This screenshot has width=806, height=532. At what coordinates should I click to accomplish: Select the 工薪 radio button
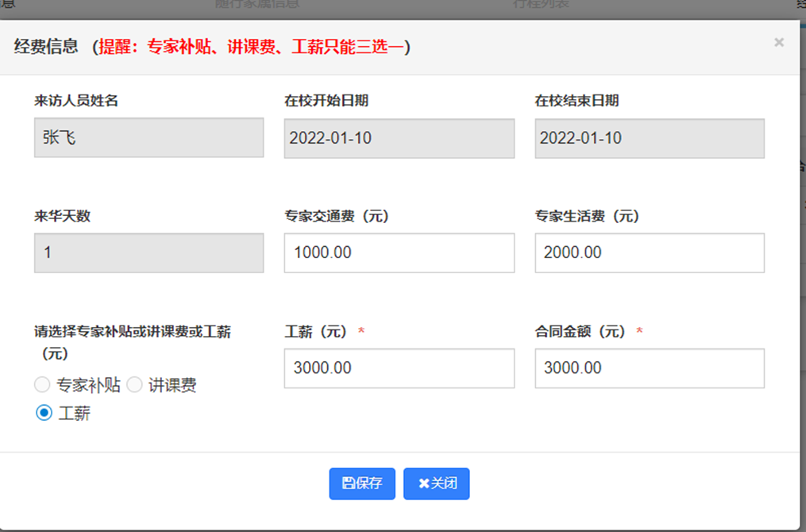click(x=44, y=413)
